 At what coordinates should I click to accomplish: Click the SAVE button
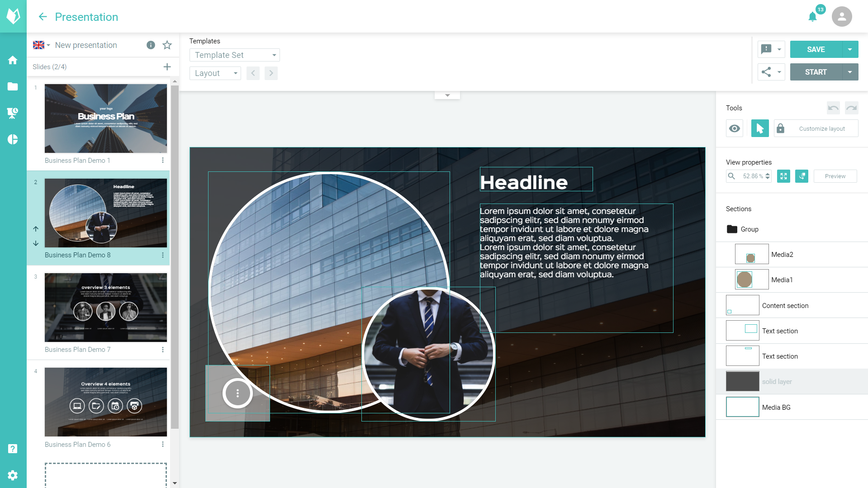point(816,49)
